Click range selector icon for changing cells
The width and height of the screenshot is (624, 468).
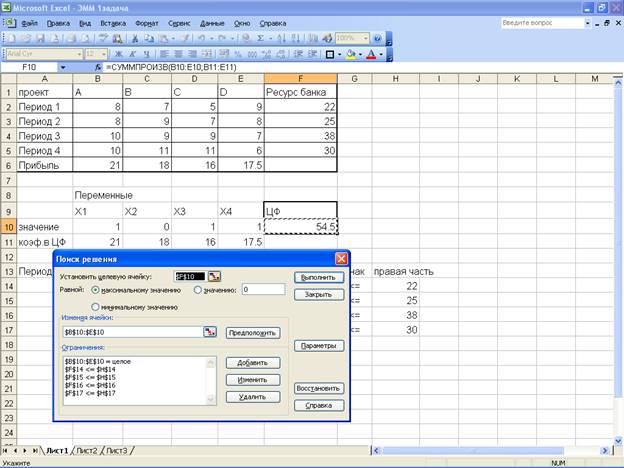click(x=210, y=332)
